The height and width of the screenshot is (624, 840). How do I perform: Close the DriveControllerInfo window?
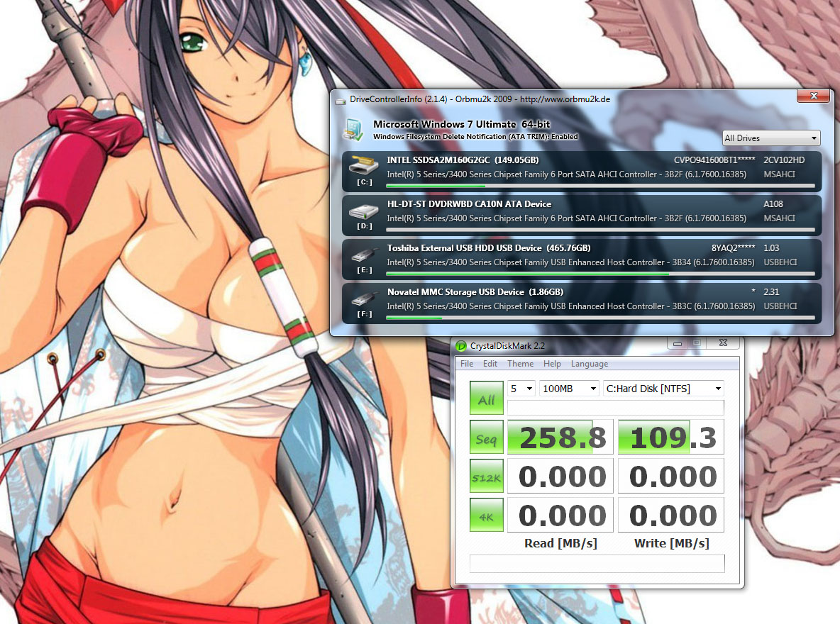point(813,95)
